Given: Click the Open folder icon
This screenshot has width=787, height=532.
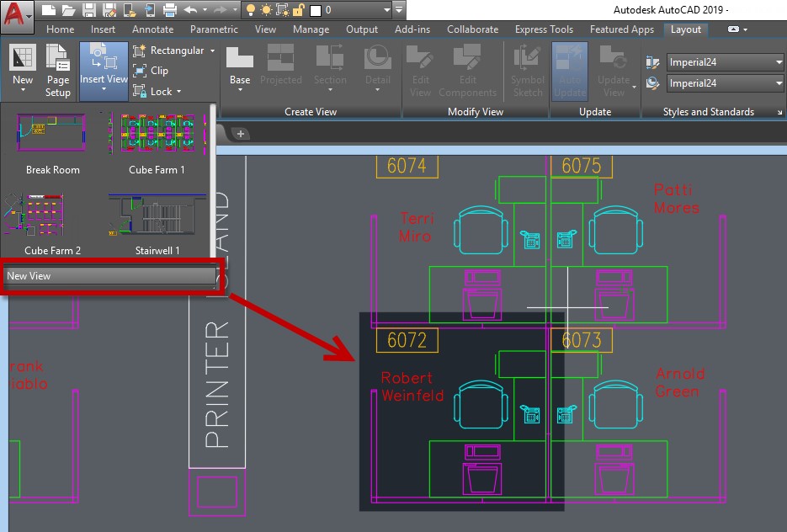Looking at the screenshot, I should tap(68, 10).
